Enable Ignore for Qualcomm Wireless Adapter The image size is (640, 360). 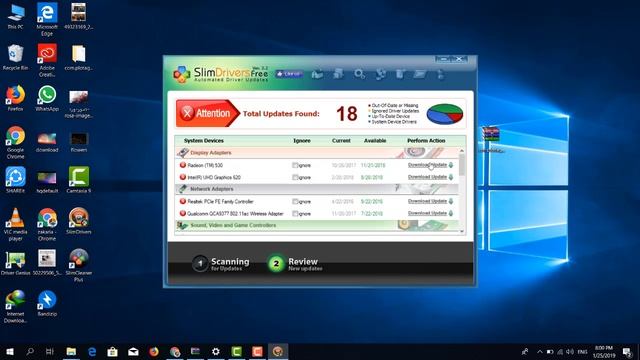point(295,213)
